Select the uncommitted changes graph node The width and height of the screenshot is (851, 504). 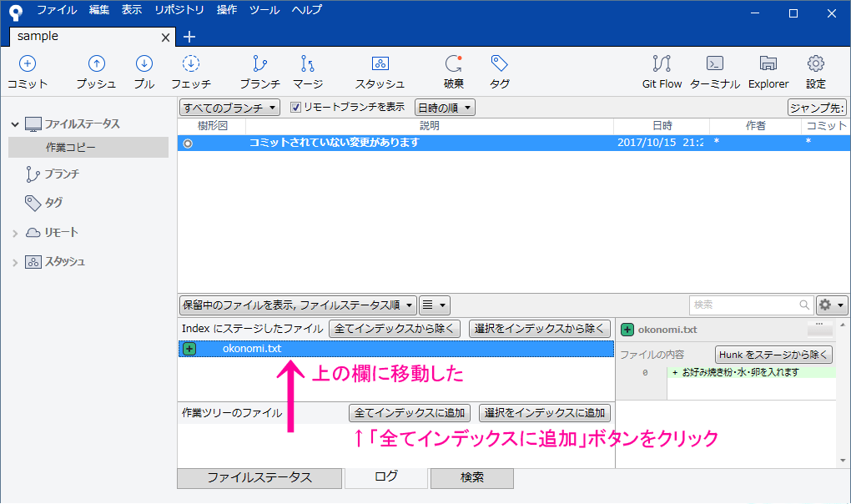pos(188,144)
